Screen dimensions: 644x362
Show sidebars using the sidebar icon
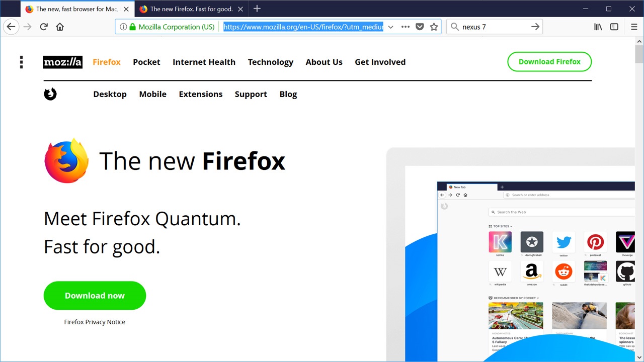pyautogui.click(x=614, y=27)
